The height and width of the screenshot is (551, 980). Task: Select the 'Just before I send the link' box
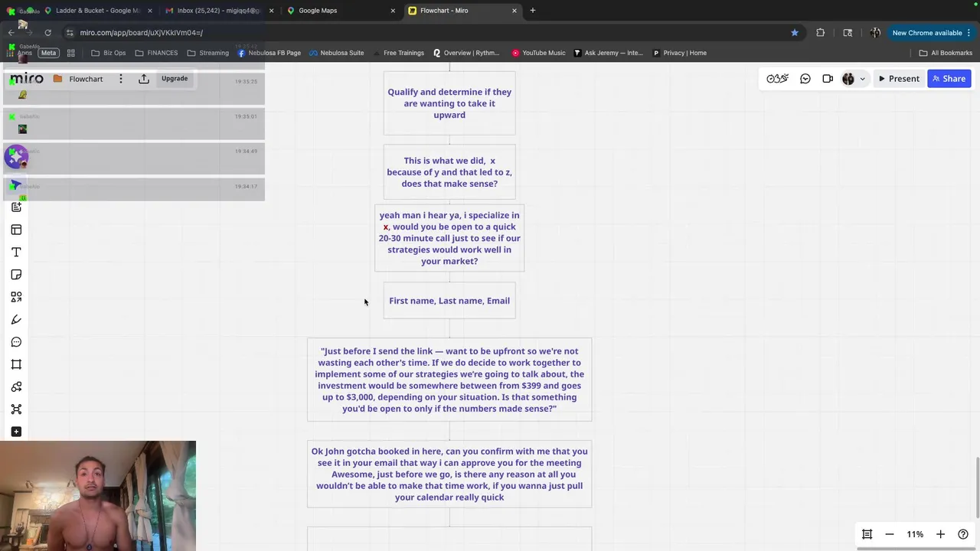[449, 380]
